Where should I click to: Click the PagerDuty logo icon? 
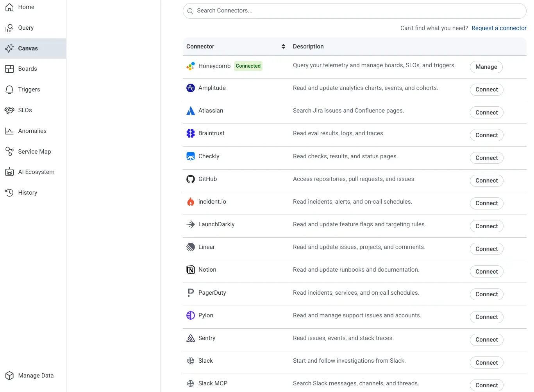click(191, 293)
